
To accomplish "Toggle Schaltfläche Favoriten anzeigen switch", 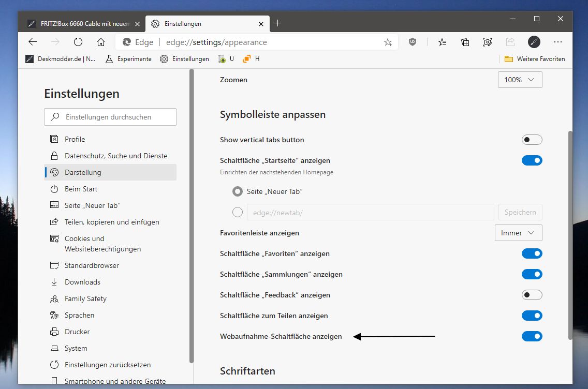I will tap(532, 253).
